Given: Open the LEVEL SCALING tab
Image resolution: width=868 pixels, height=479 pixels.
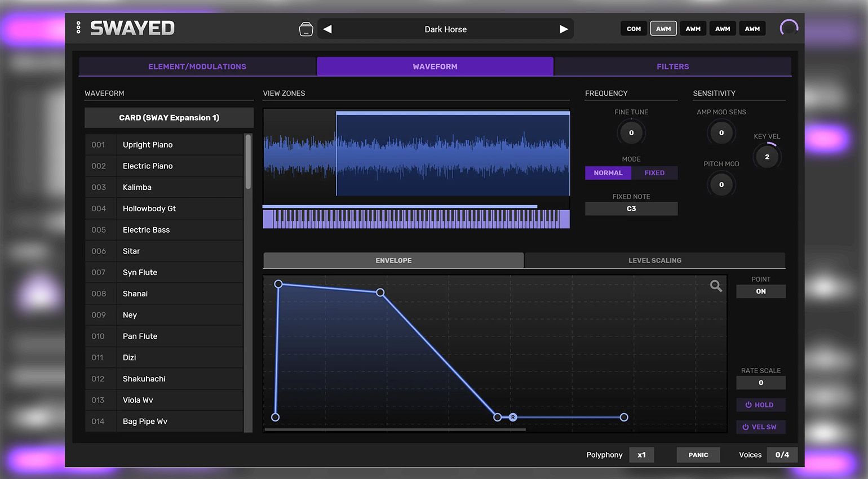Looking at the screenshot, I should click(654, 260).
